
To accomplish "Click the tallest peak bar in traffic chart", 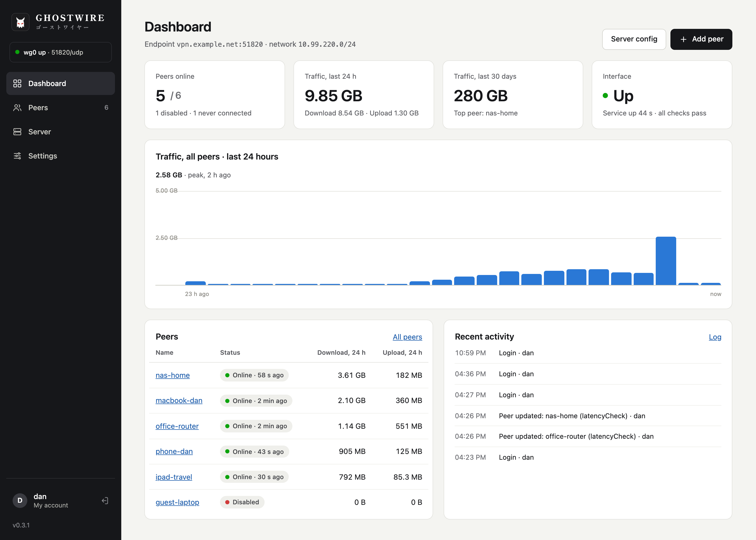I will pos(665,261).
